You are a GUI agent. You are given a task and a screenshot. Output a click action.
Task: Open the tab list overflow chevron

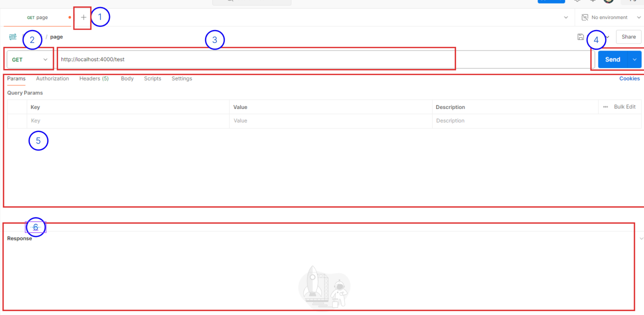[x=566, y=17]
